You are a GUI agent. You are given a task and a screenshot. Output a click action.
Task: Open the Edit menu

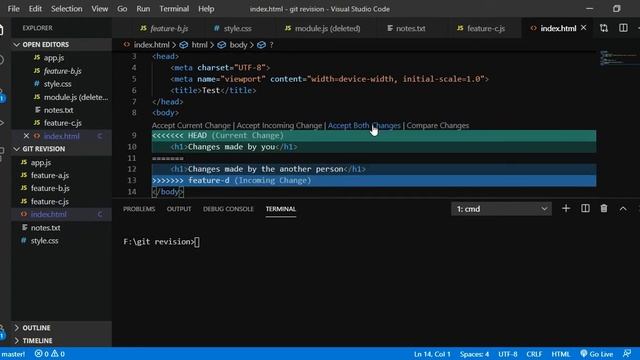35,9
